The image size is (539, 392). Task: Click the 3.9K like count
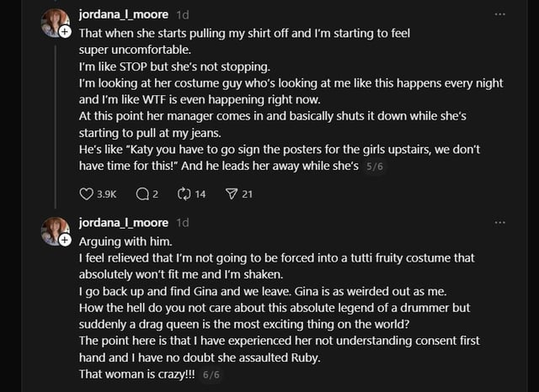tap(107, 194)
